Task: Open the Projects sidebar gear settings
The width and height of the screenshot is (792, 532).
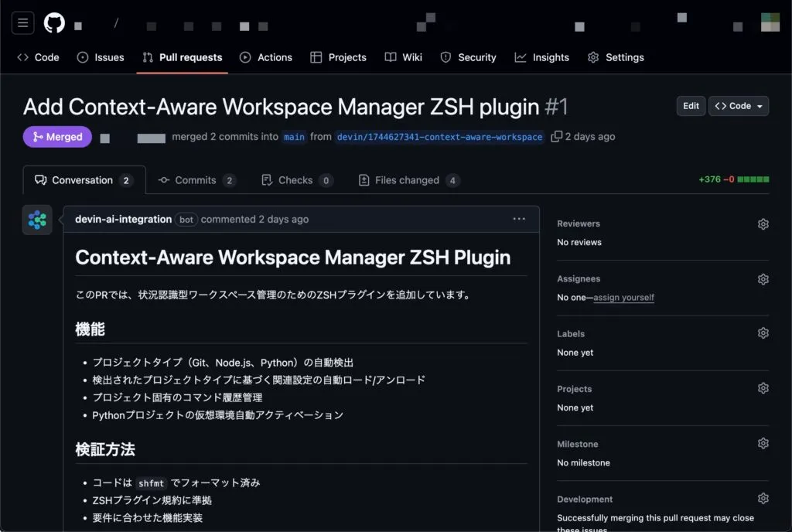Action: pos(763,388)
